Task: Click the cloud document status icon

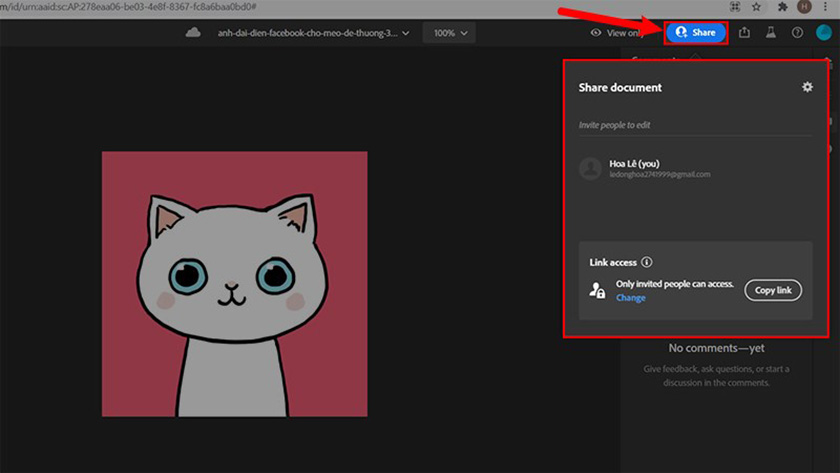Action: [193, 33]
